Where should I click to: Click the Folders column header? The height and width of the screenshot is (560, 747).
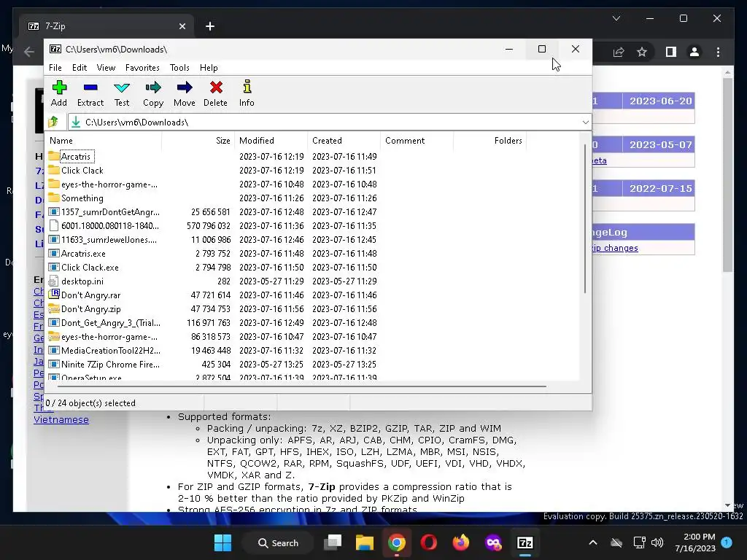click(x=490, y=141)
